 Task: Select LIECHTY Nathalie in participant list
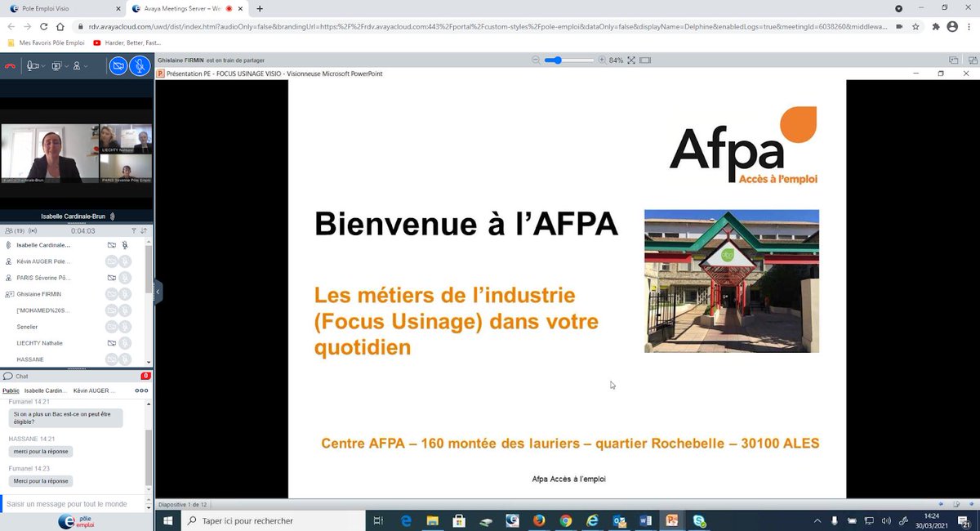(x=40, y=343)
